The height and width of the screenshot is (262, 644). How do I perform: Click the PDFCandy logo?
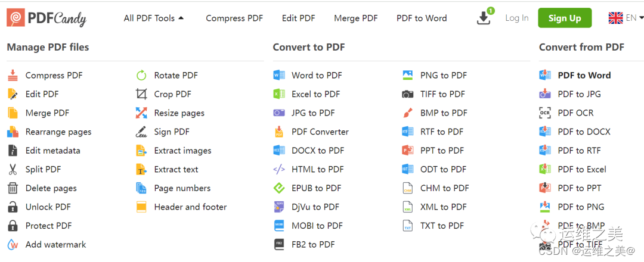(47, 18)
